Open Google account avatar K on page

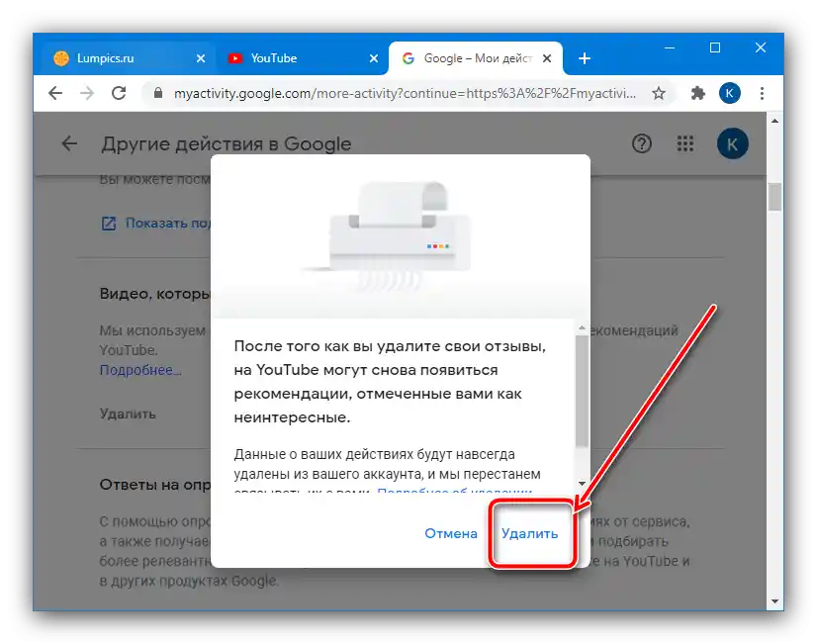[732, 143]
